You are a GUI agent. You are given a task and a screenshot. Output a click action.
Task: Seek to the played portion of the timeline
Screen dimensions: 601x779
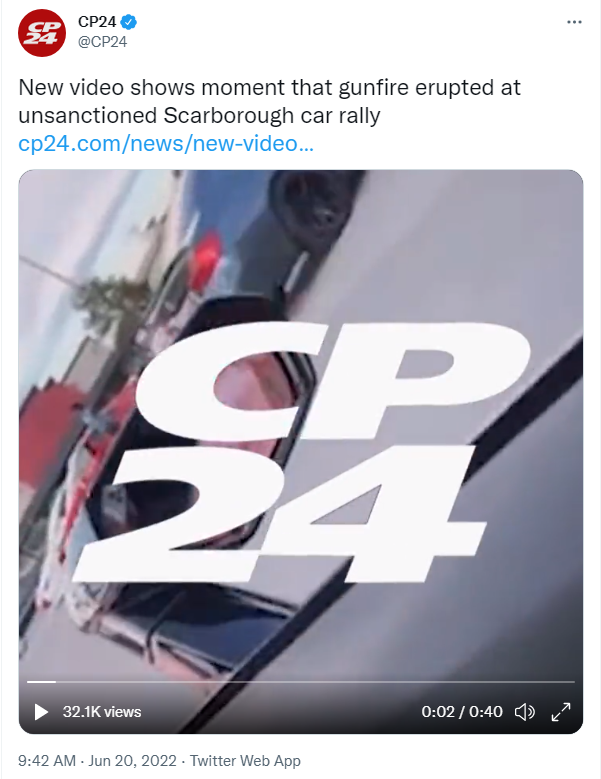point(41,682)
